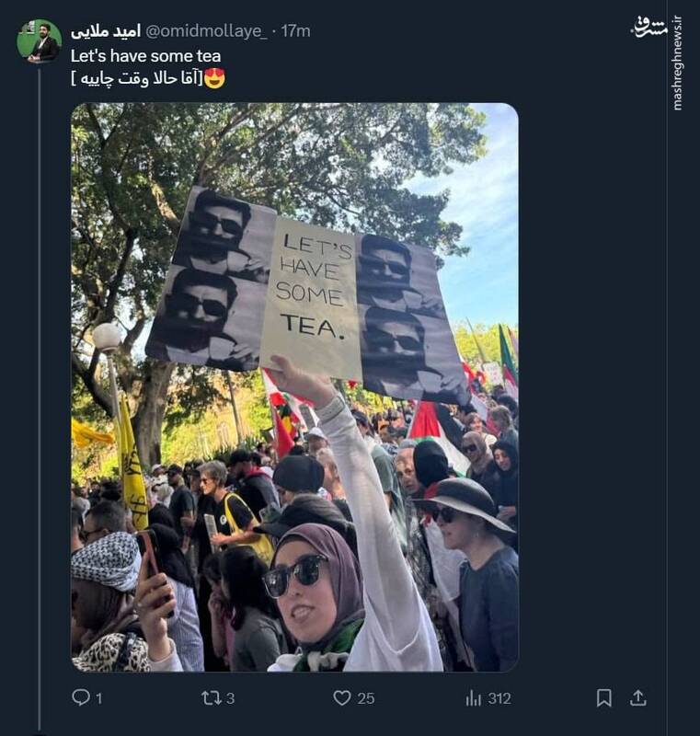Click the retweet count of 3
The width and height of the screenshot is (700, 736).
point(230,699)
